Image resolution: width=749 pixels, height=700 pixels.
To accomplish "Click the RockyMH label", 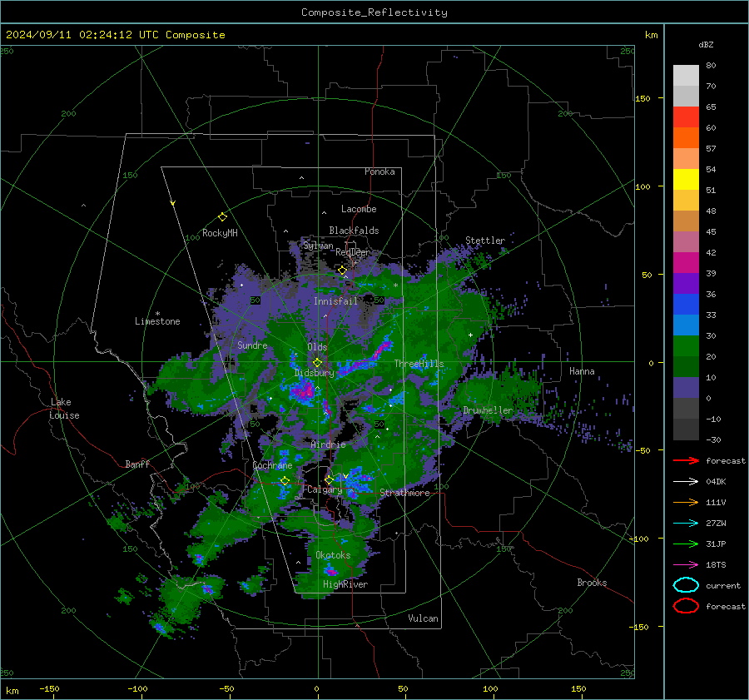I will coord(220,233).
